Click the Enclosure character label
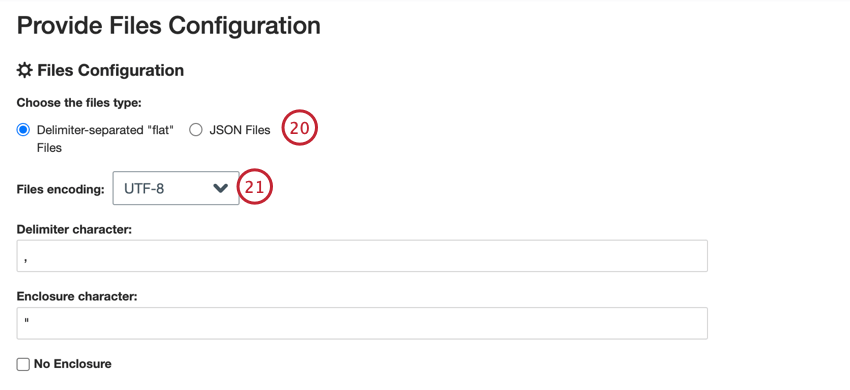This screenshot has width=850, height=390. pos(77,297)
